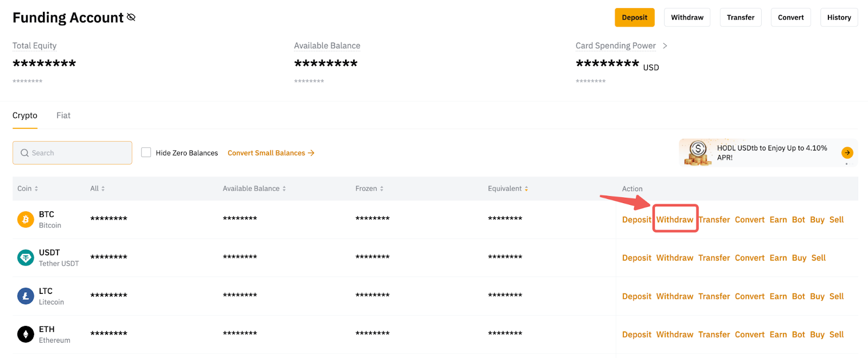This screenshot has width=868, height=358.
Task: Switch to the Fiat tab
Action: [63, 115]
